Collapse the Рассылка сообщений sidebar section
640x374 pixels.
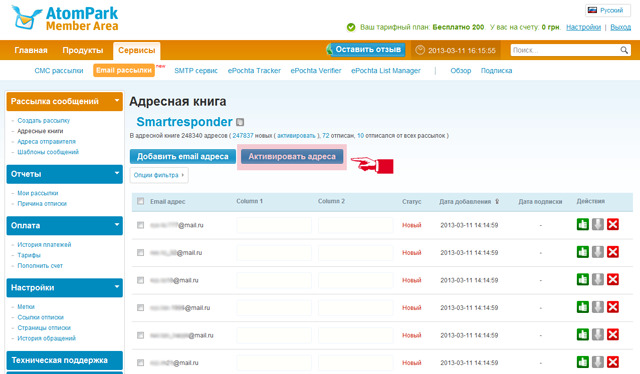coord(117,100)
